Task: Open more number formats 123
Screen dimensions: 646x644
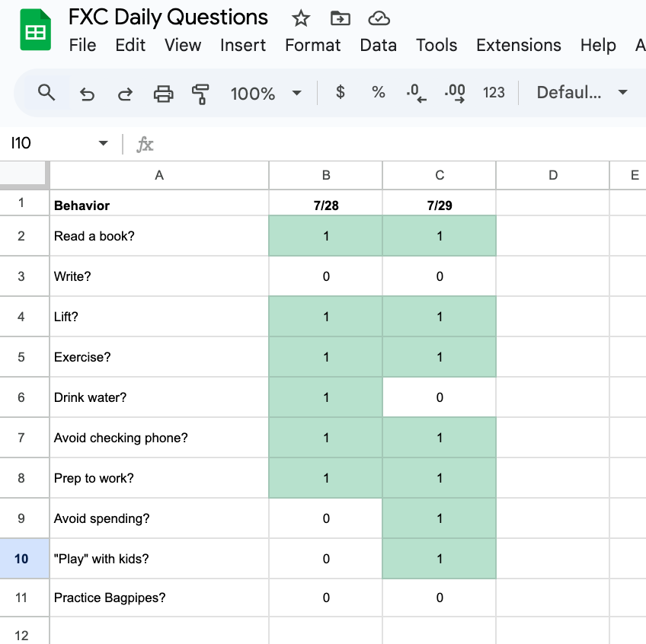Action: (x=494, y=93)
